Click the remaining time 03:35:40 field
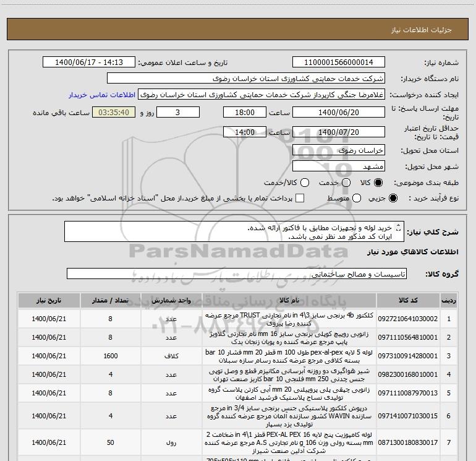This screenshot has width=476, height=461. coord(114,112)
